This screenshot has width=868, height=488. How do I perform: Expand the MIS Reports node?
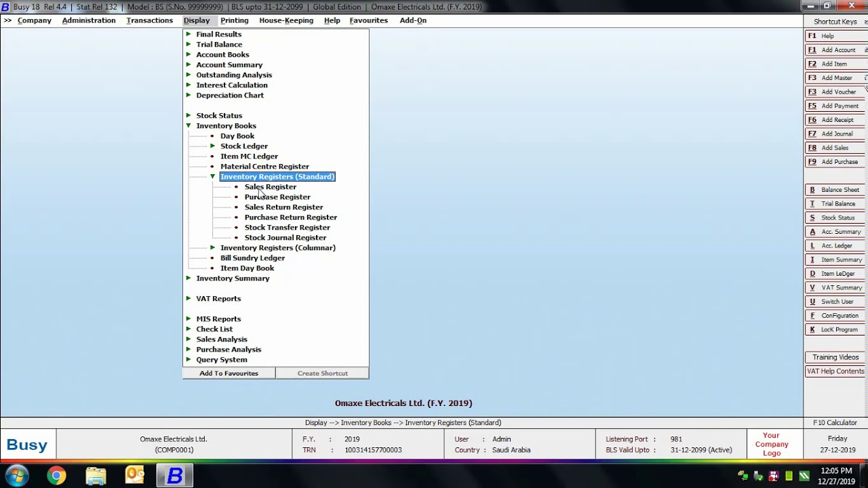pos(189,319)
